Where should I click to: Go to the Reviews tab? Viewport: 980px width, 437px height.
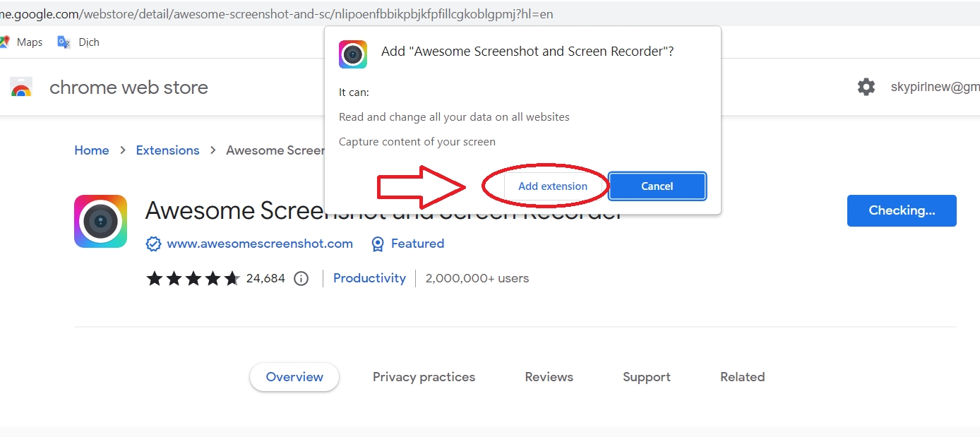(x=549, y=377)
